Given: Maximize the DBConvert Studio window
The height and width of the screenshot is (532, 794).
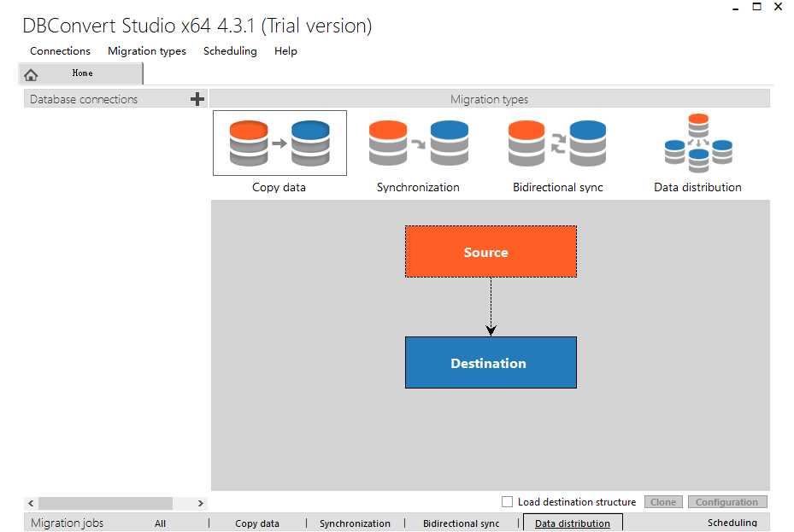Looking at the screenshot, I should pos(756,7).
